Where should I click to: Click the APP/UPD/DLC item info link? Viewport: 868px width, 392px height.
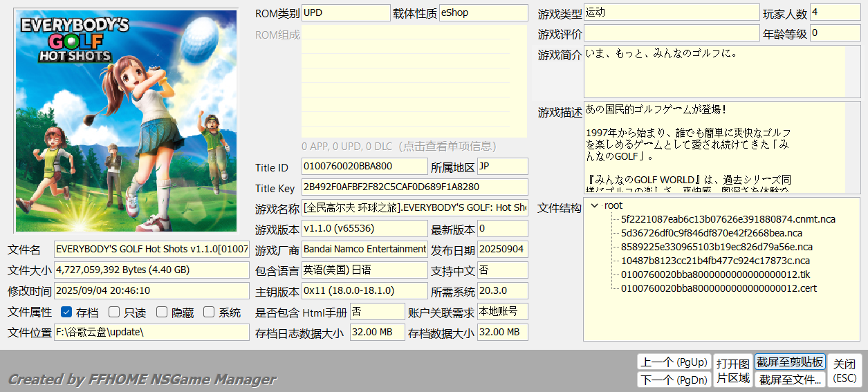(398, 147)
